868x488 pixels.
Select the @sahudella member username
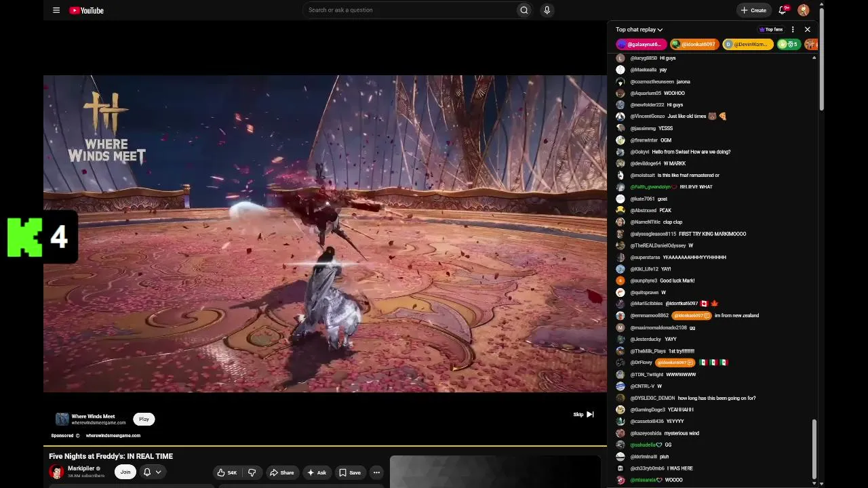pyautogui.click(x=643, y=445)
